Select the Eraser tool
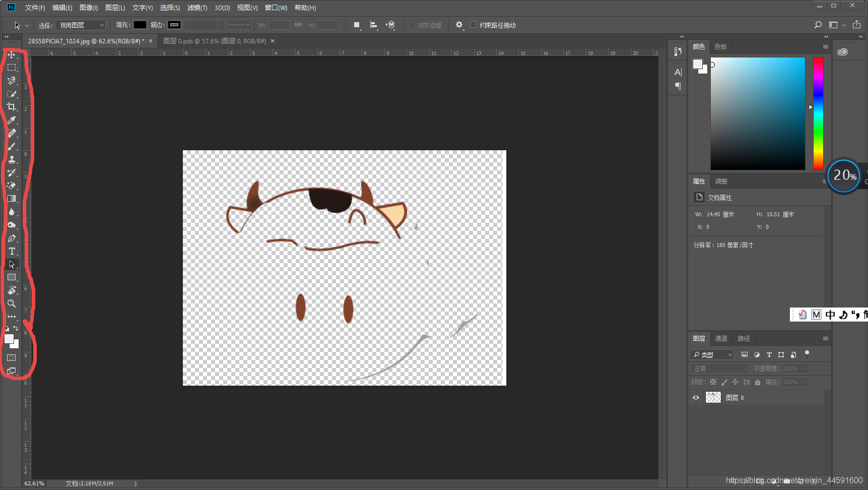 tap(11, 186)
